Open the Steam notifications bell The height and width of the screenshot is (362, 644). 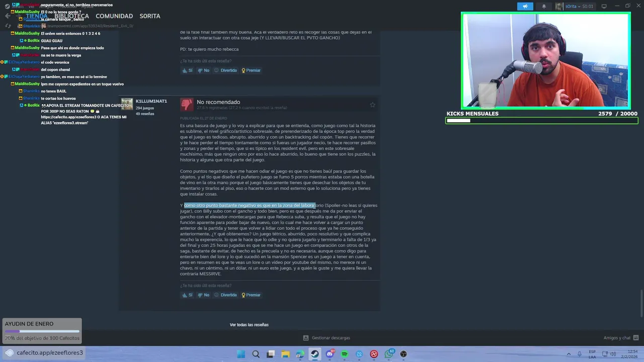click(x=544, y=6)
